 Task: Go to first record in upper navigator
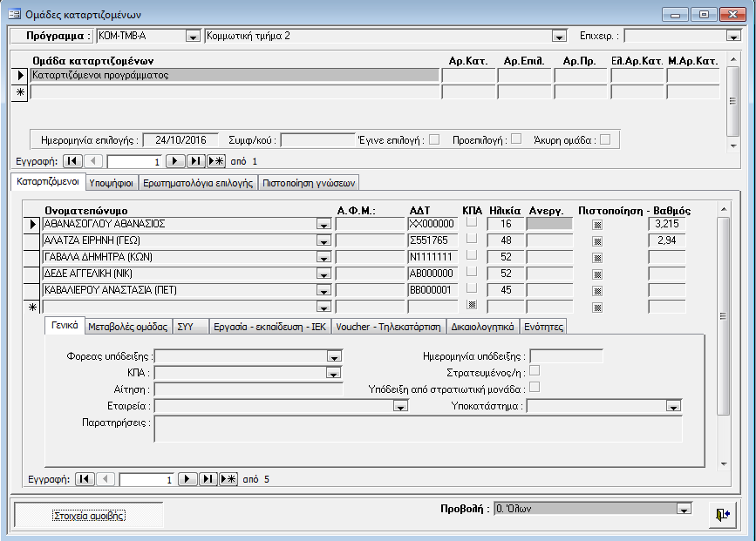coord(72,161)
